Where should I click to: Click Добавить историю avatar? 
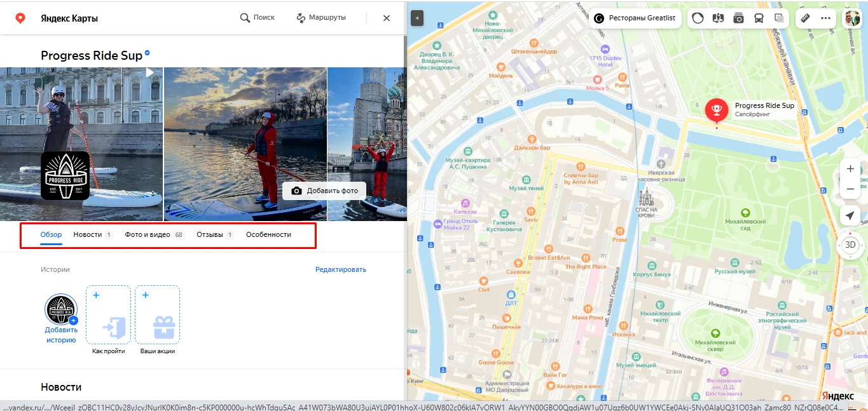coord(61,309)
